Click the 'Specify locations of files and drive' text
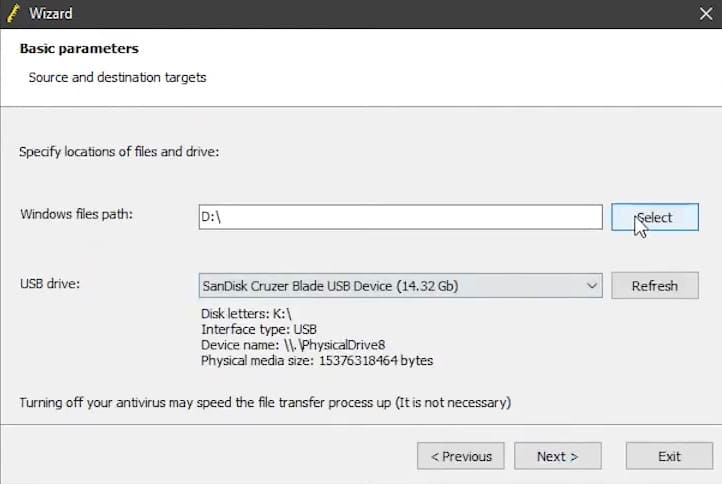 pos(118,152)
